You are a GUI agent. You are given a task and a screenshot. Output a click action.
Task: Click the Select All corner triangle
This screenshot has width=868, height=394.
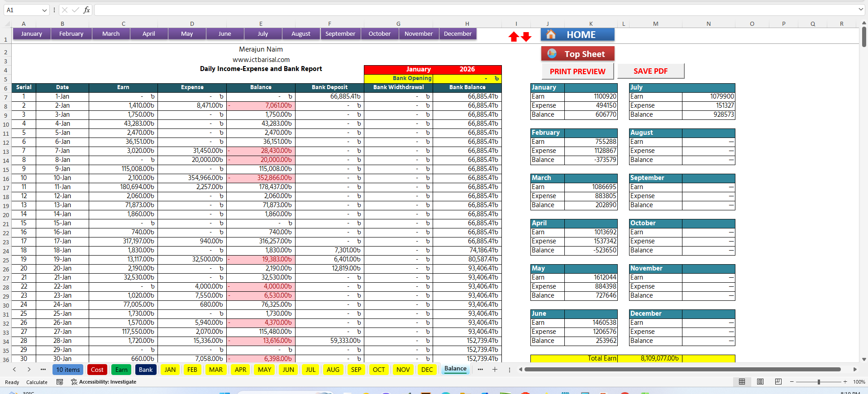tap(8, 24)
